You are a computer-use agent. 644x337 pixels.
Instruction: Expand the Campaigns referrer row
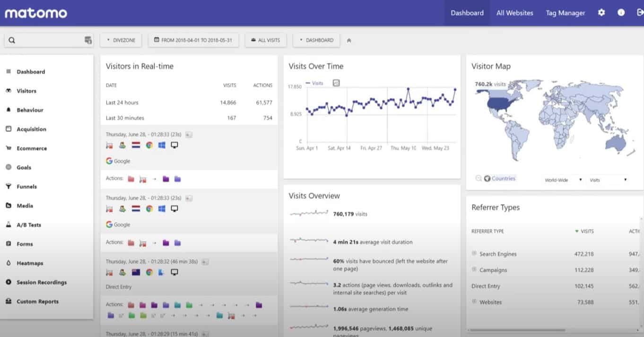click(474, 269)
